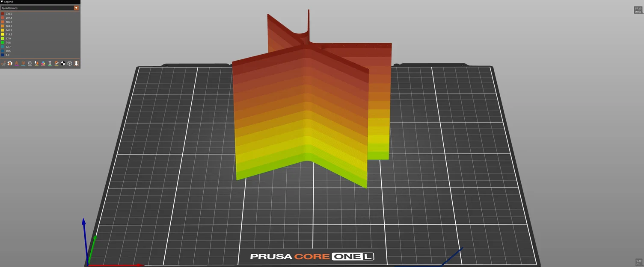Toggle custom G-codes icon

56,63
